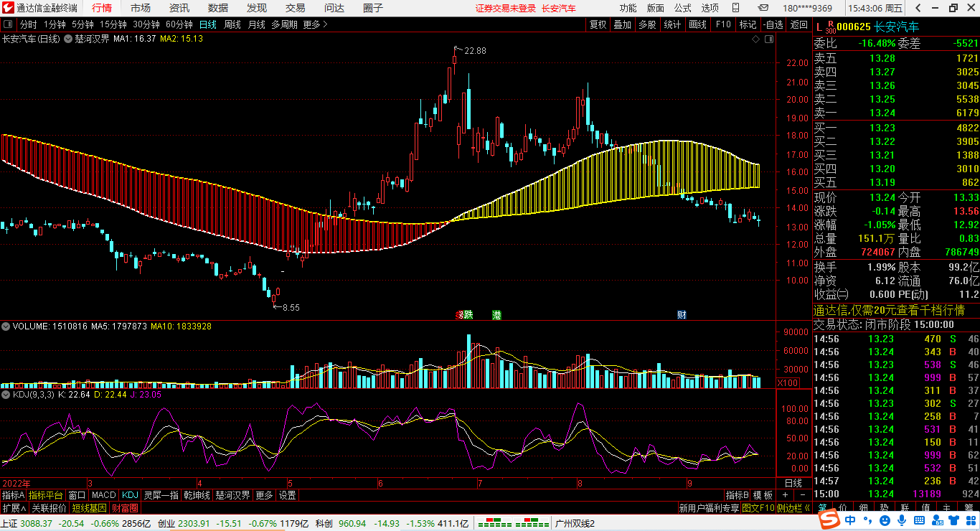
Task: Click the 模板 template button
Action: (x=763, y=495)
